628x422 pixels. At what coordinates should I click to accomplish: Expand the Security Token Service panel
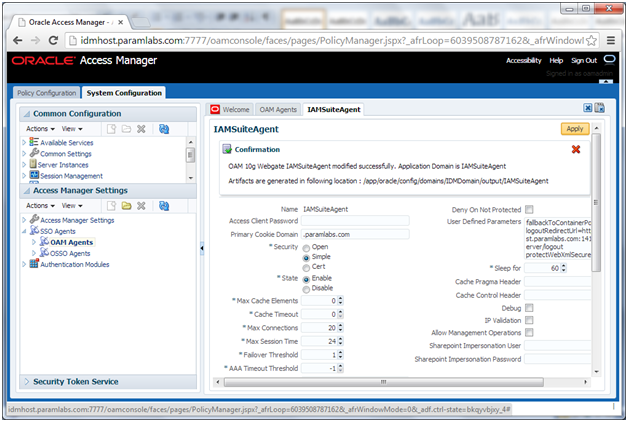pos(27,382)
